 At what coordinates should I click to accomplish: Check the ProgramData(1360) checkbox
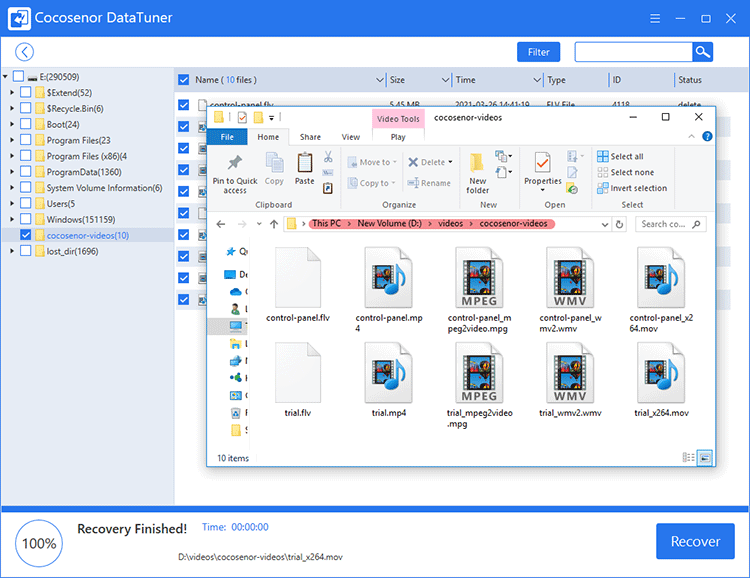pyautogui.click(x=26, y=171)
